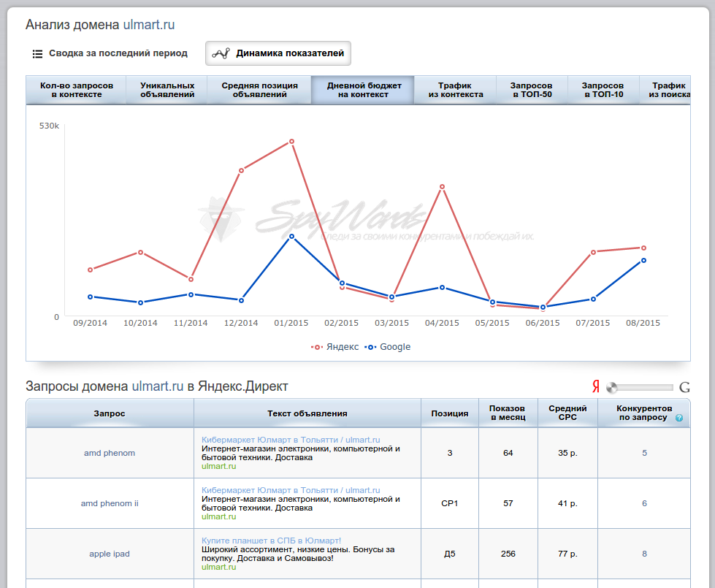Click the green ulmart.ru URL in apple ipad row

pyautogui.click(x=219, y=567)
